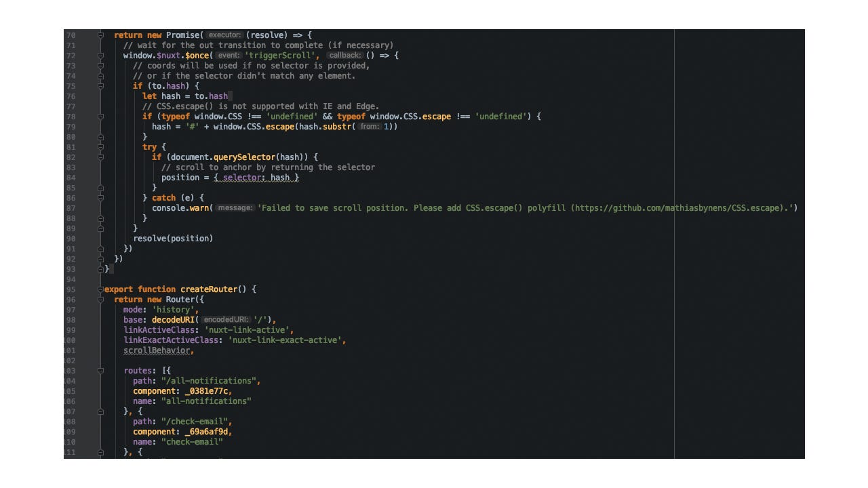This screenshot has width=868, height=488.
Task: Fold the catch (e) block at line 86
Action: 100,197
